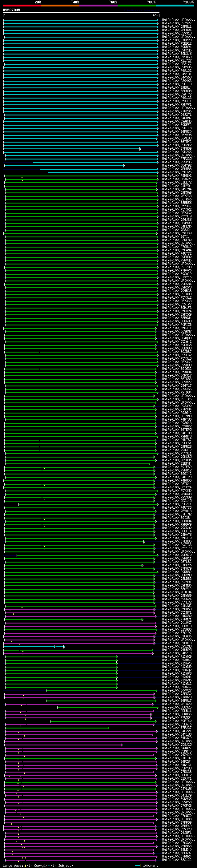The height and width of the screenshot is (868, 197).
Task: Open the UniRef100_Q5K588 hit
Action: tap(177, 169)
